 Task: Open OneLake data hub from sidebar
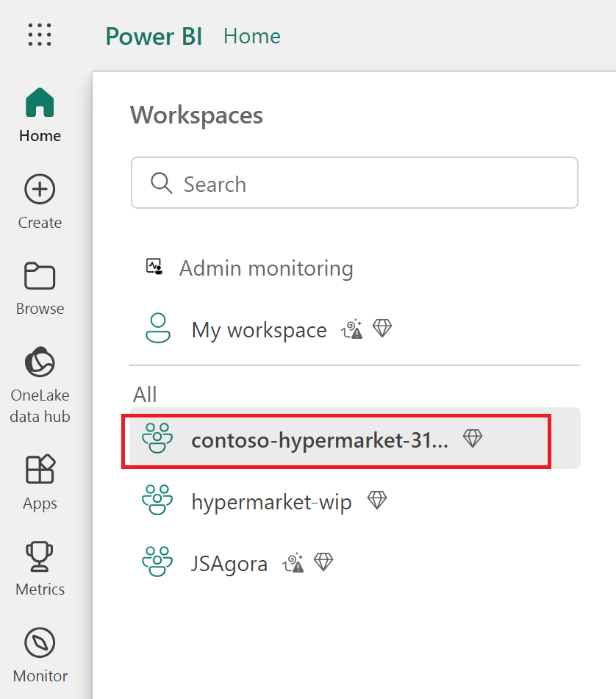40,386
